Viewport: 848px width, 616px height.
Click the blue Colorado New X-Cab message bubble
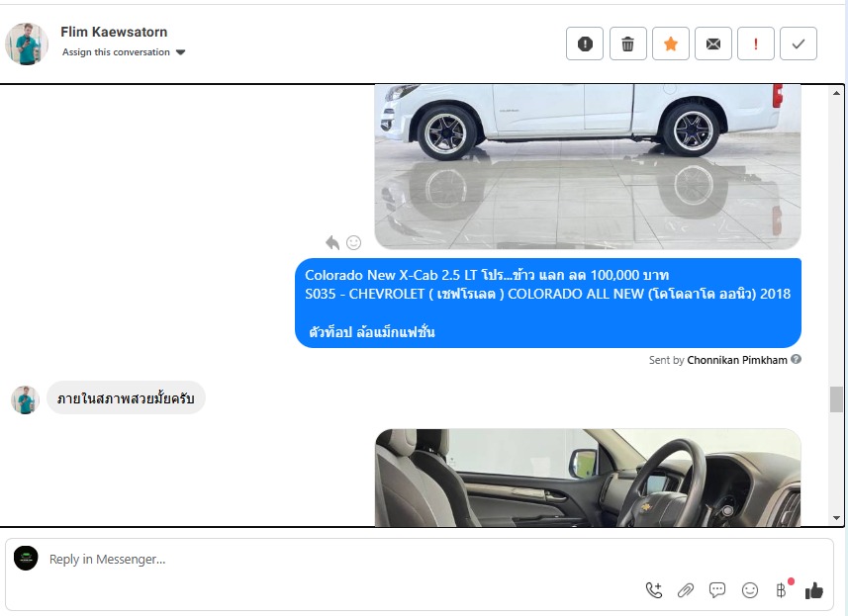548,304
